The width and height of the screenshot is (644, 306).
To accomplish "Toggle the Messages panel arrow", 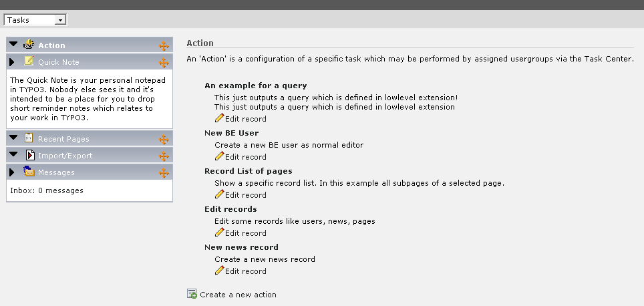I will click(x=13, y=172).
